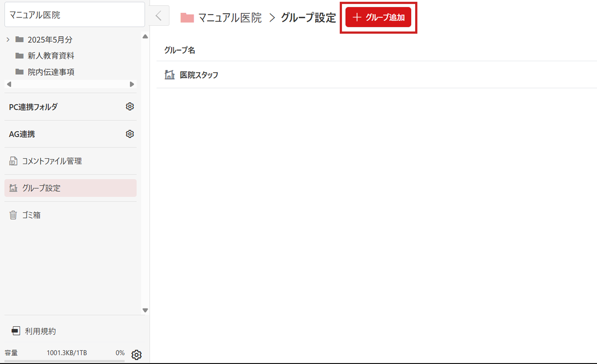Click the trash can icon
The width and height of the screenshot is (597, 364).
[13, 215]
